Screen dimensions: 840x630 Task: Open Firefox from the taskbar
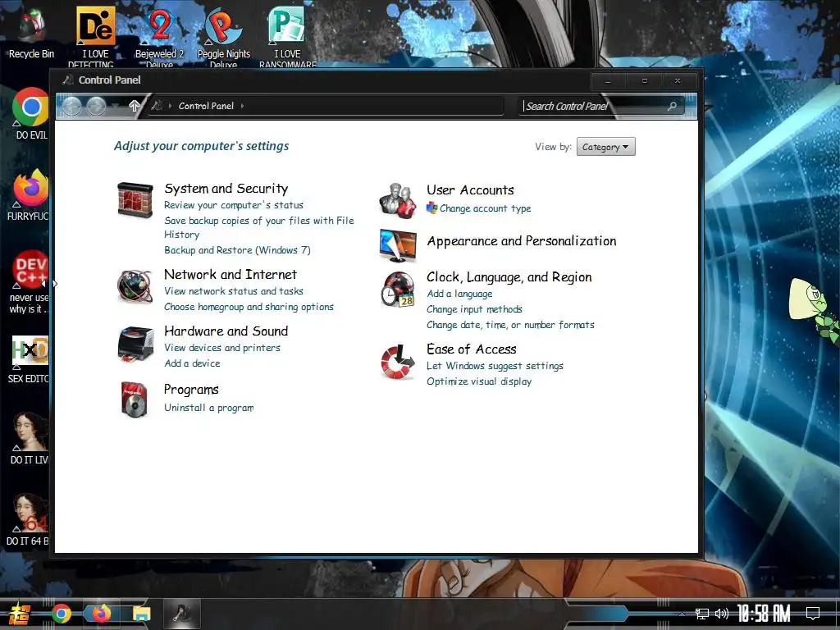(101, 614)
